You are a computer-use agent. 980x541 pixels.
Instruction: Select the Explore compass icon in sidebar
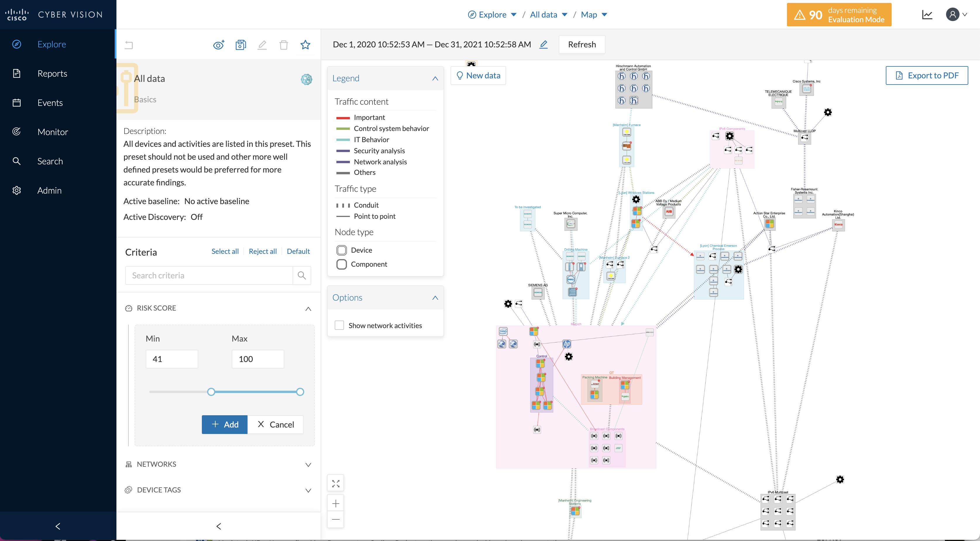(x=17, y=44)
